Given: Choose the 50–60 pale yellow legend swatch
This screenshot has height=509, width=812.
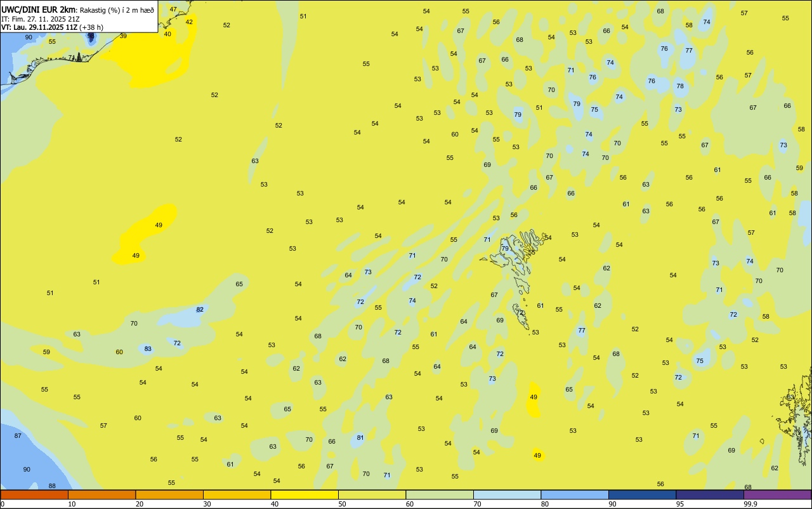Looking at the screenshot, I should tap(372, 494).
